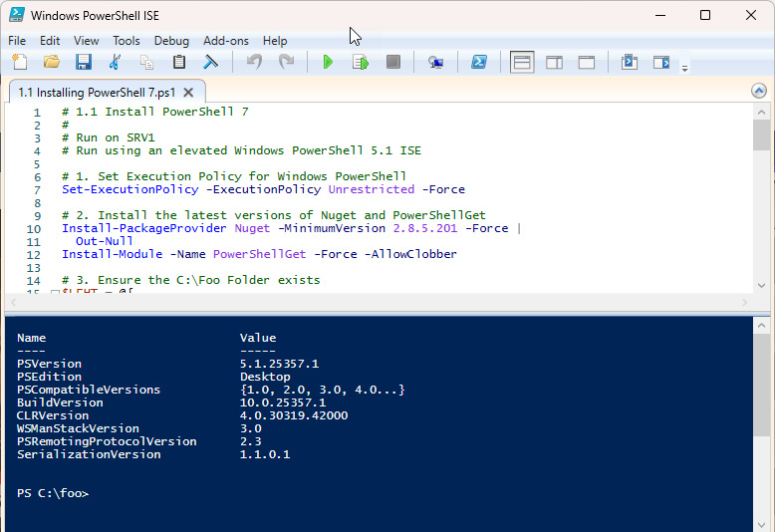This screenshot has height=532, width=775.
Task: Open the Debug menu
Action: [171, 41]
